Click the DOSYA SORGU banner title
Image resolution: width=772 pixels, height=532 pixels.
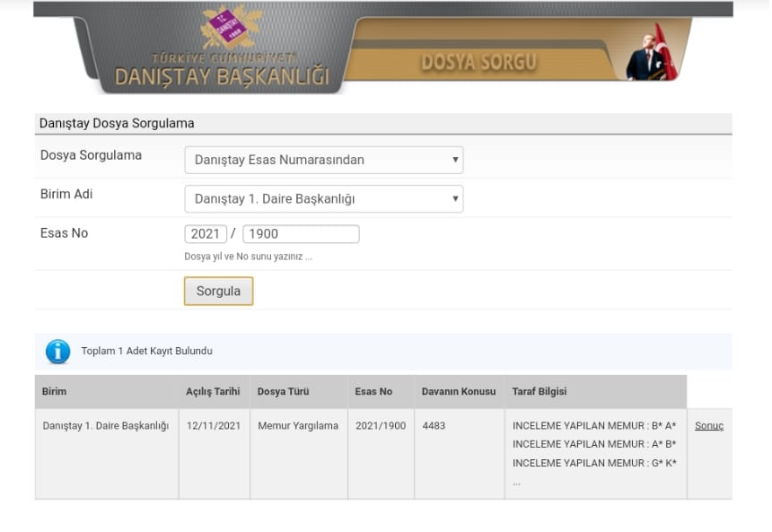(478, 62)
